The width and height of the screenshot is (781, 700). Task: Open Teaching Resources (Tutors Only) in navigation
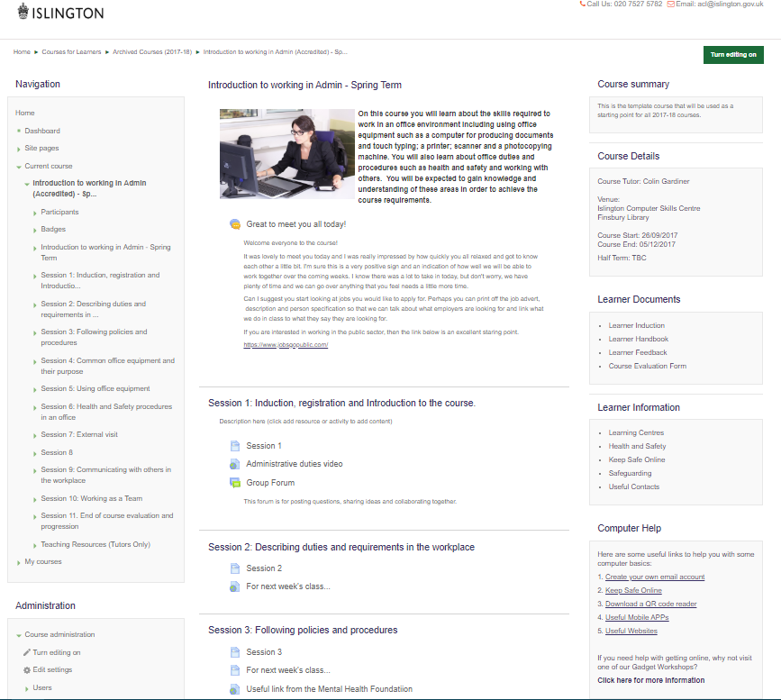point(95,544)
